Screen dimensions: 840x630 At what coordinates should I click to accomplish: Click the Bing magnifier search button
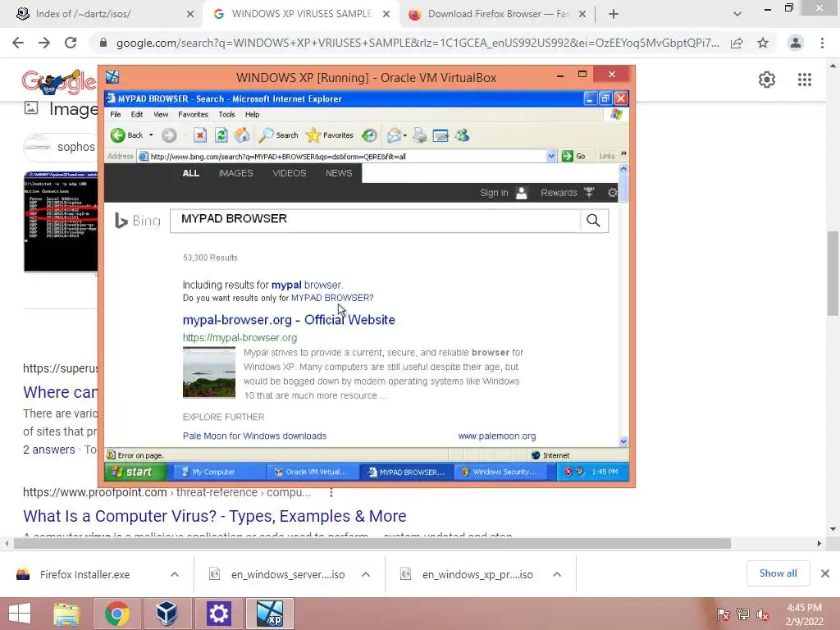(593, 220)
